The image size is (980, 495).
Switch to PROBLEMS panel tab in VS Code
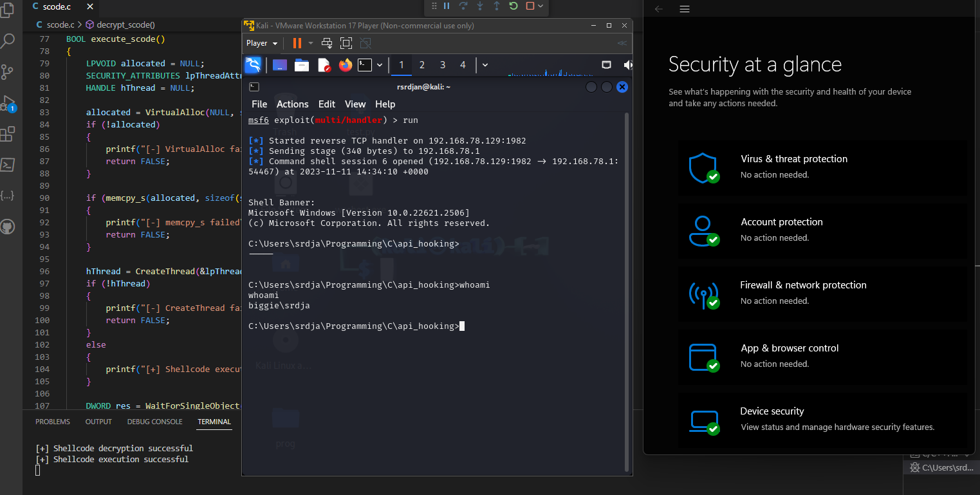pos(53,422)
